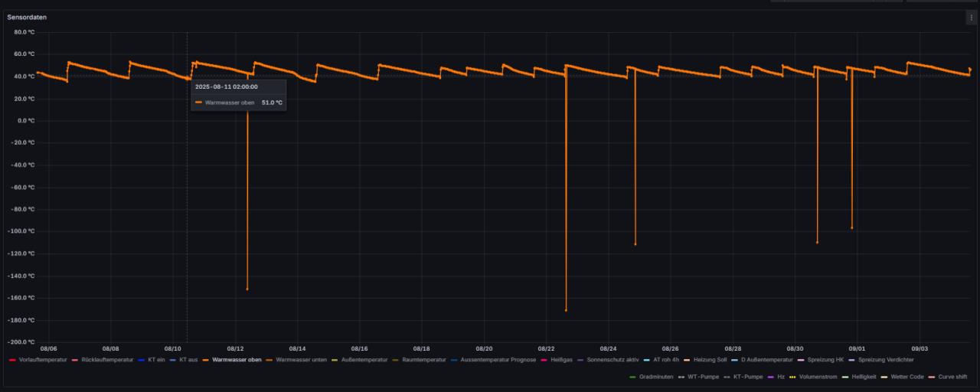Viewport: 980px width, 392px height.
Task: Select the Spreizung HK legend item
Action: point(825,360)
